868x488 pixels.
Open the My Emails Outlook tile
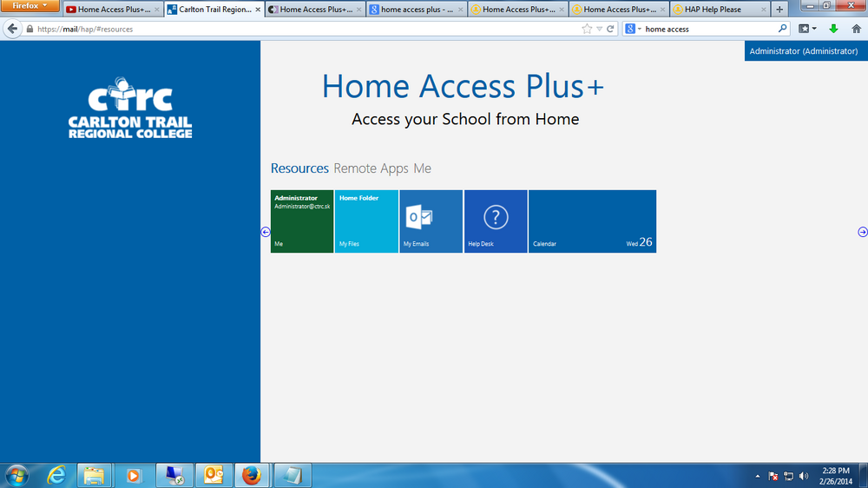[431, 221]
